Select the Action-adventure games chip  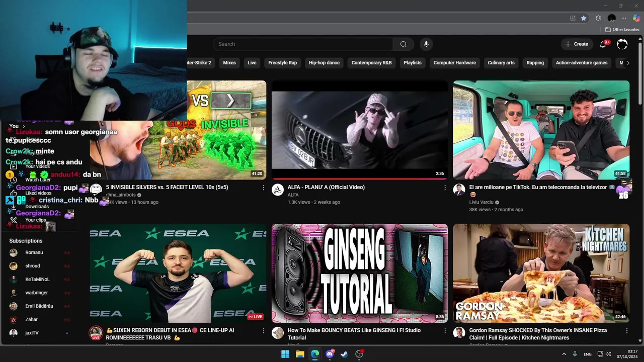(x=582, y=63)
